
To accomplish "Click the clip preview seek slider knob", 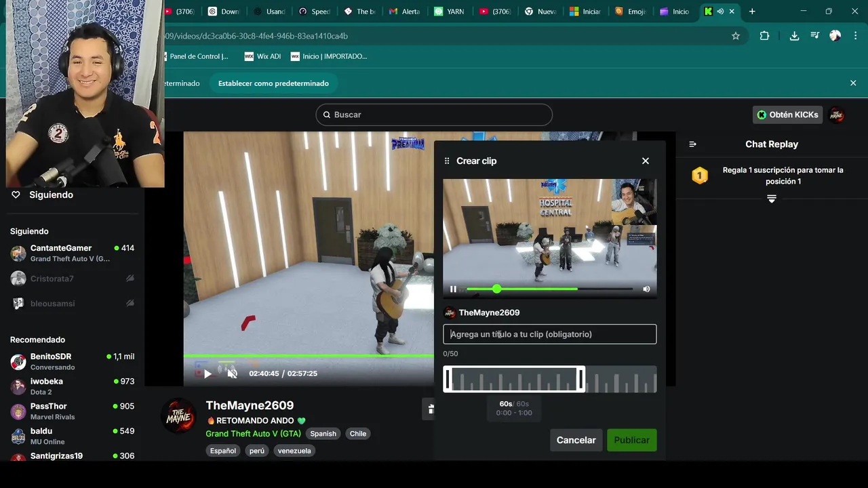I will 497,289.
